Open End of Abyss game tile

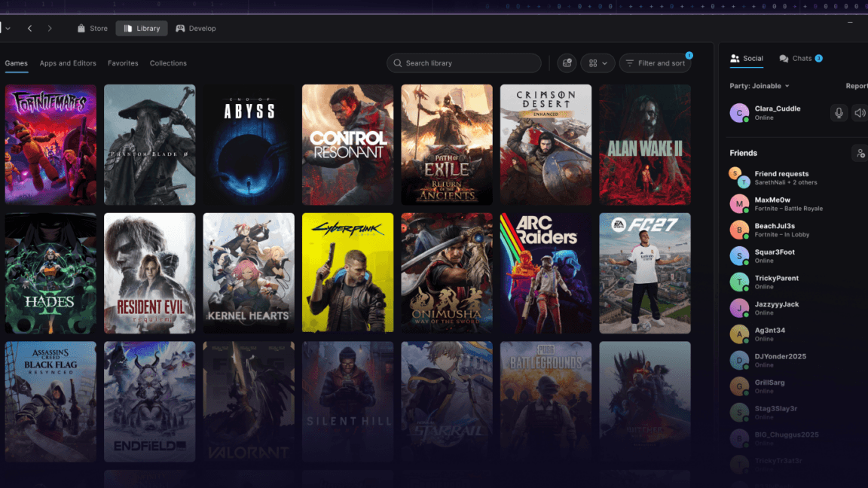249,145
